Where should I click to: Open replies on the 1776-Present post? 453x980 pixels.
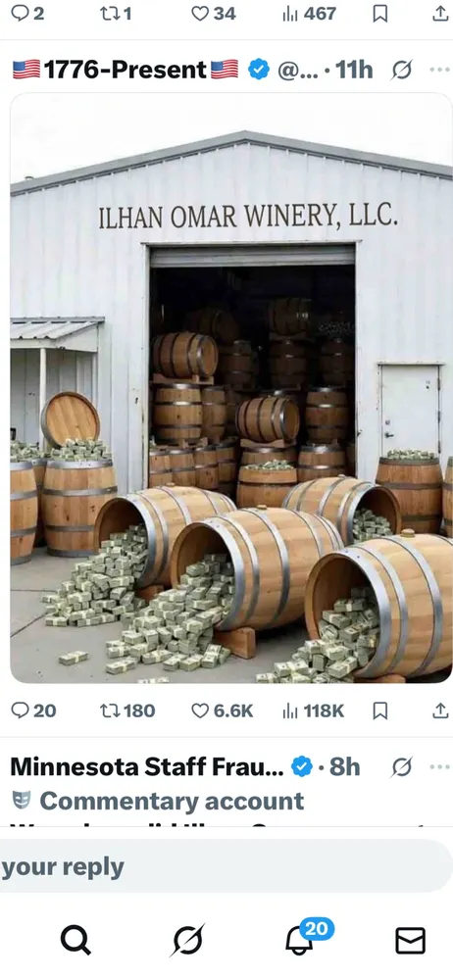click(33, 710)
